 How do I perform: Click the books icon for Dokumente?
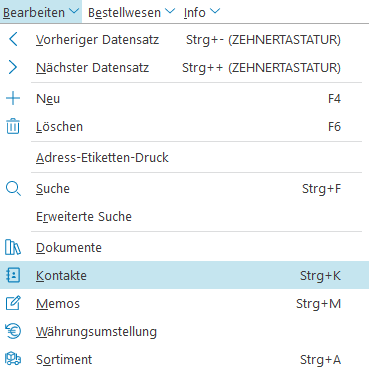tap(13, 247)
